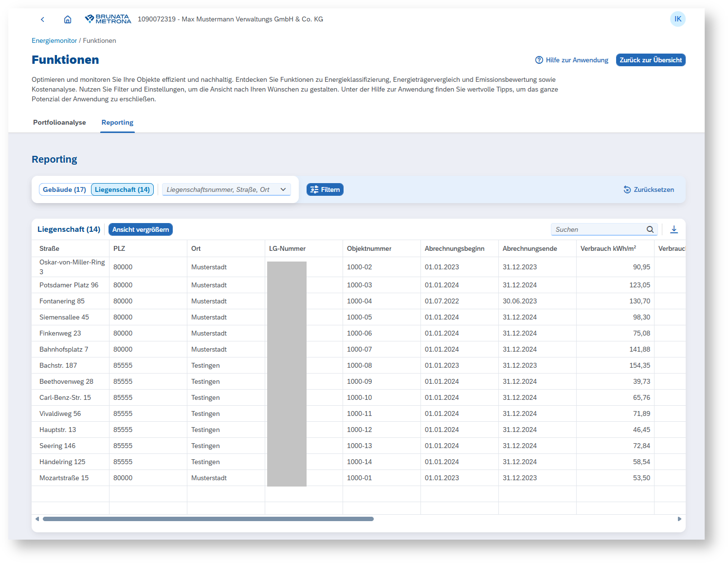The height and width of the screenshot is (563, 728).
Task: Click scrollbar left arrow under table
Action: click(37, 519)
